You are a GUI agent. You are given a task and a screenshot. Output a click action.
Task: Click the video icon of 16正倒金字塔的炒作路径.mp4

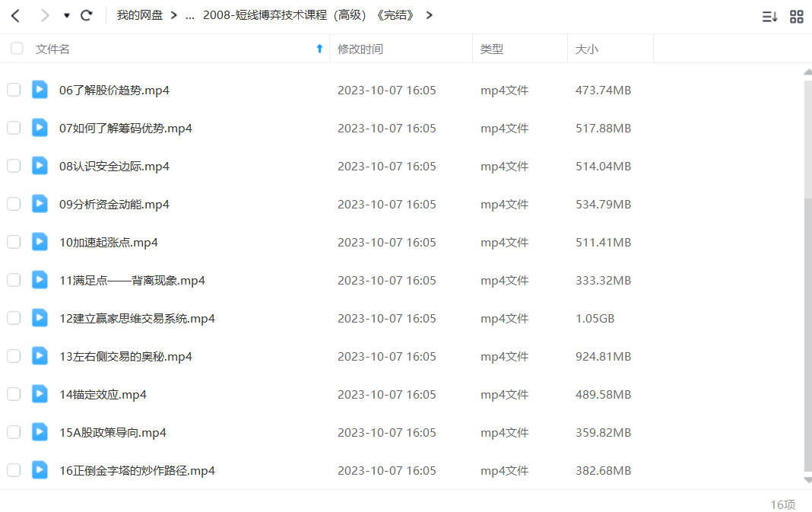point(40,470)
